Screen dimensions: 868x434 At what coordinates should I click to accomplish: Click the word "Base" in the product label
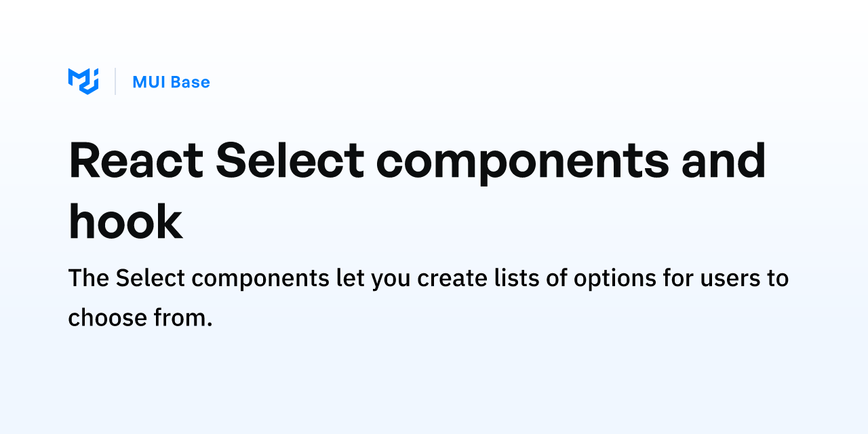pos(190,82)
